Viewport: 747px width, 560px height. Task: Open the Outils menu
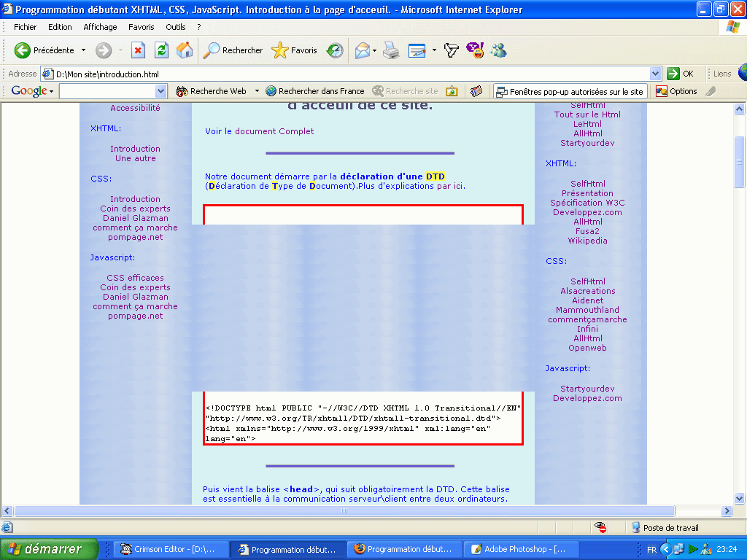(x=176, y=27)
